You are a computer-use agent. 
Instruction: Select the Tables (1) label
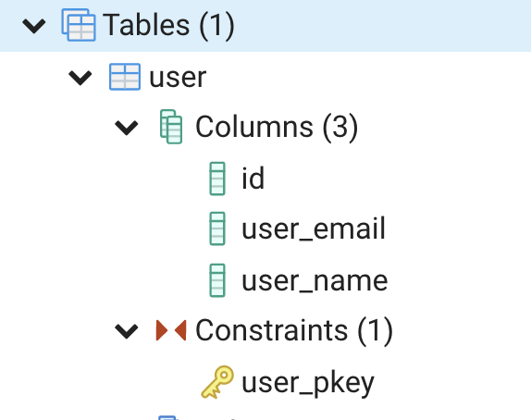[x=168, y=25]
